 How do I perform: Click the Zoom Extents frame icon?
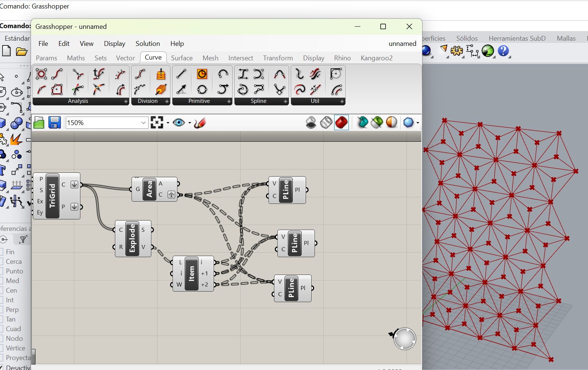(x=157, y=122)
